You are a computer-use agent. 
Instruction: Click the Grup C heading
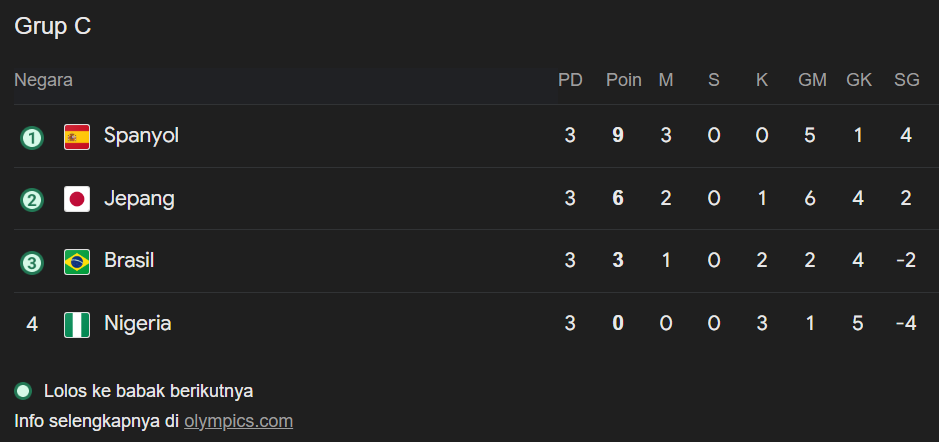coord(53,27)
